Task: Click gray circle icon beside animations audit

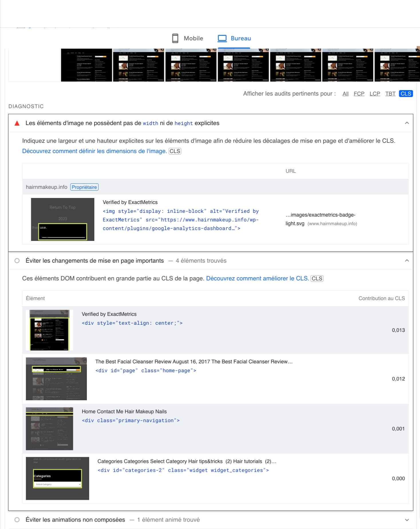Action: click(x=17, y=520)
